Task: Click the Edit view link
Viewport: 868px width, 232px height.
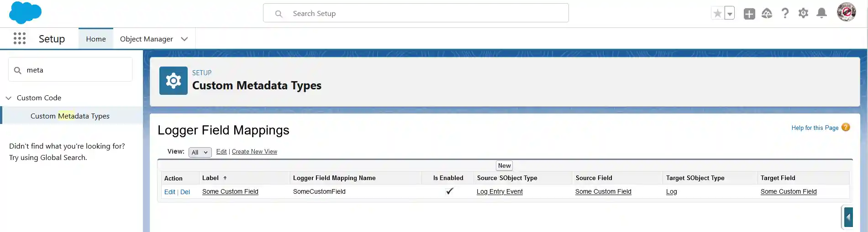Action: [x=221, y=152]
